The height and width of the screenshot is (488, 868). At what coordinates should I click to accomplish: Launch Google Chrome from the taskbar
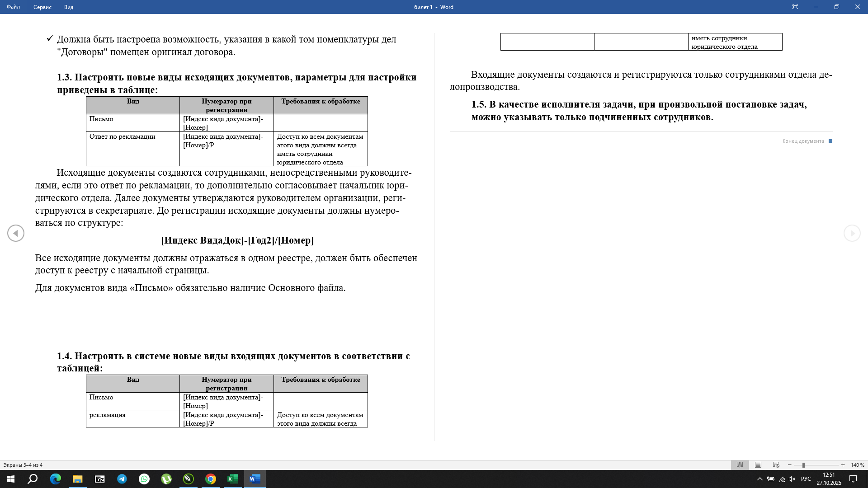(x=211, y=479)
